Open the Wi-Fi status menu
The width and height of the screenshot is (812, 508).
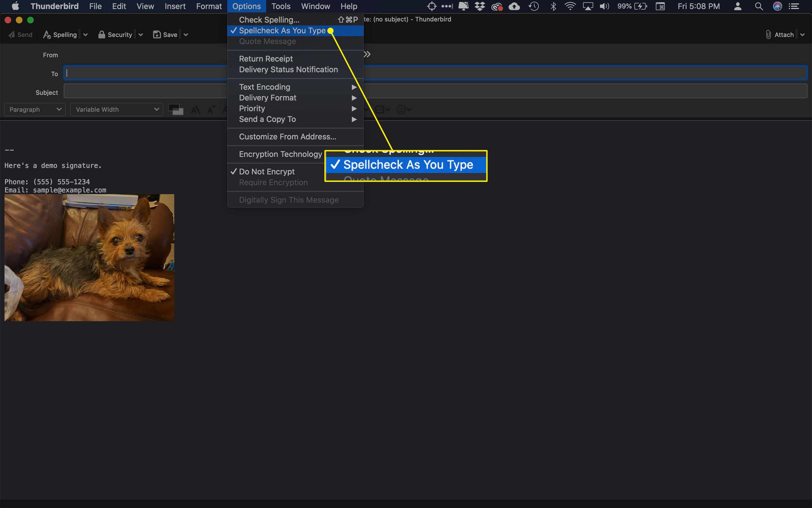tap(570, 6)
